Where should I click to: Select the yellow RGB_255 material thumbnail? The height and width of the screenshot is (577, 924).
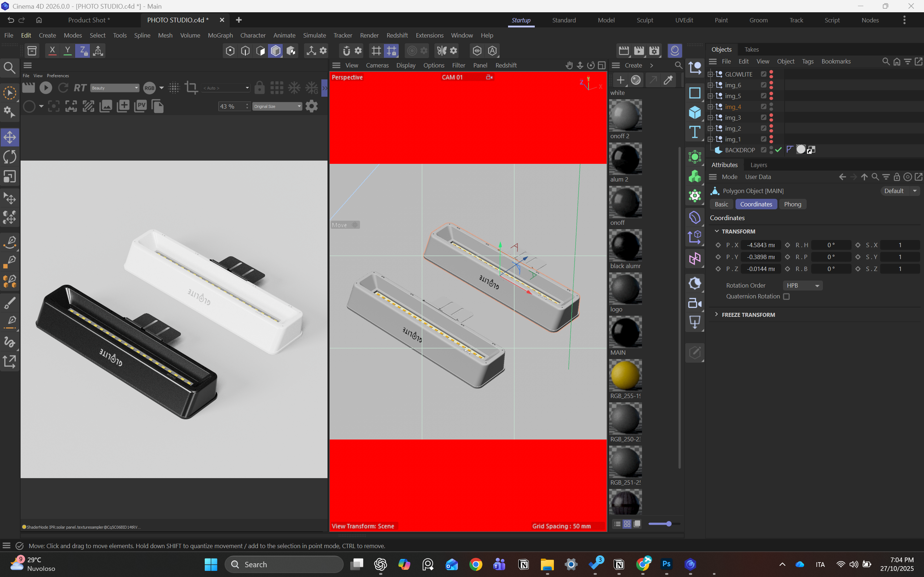point(625,376)
